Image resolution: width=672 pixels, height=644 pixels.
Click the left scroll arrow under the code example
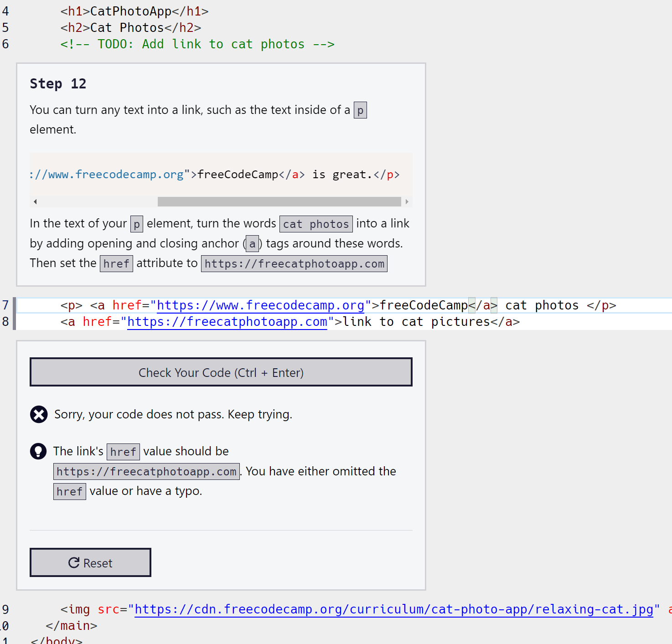point(35,201)
